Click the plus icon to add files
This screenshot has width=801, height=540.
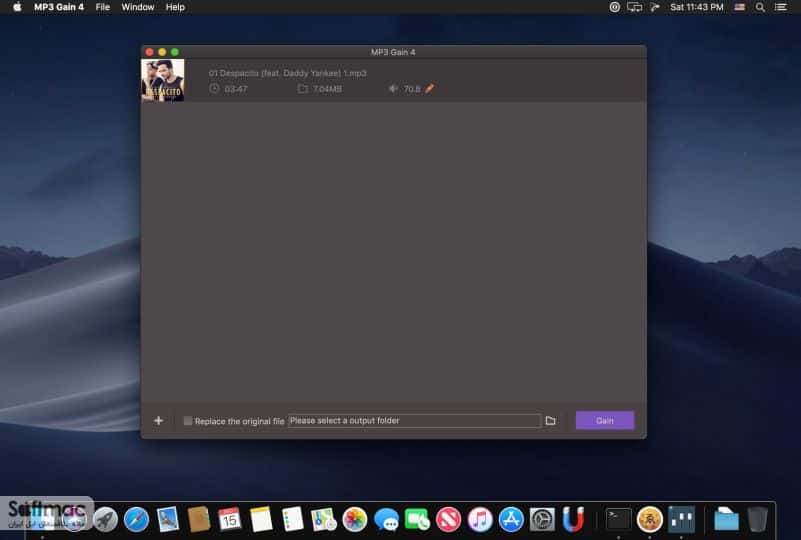(158, 420)
